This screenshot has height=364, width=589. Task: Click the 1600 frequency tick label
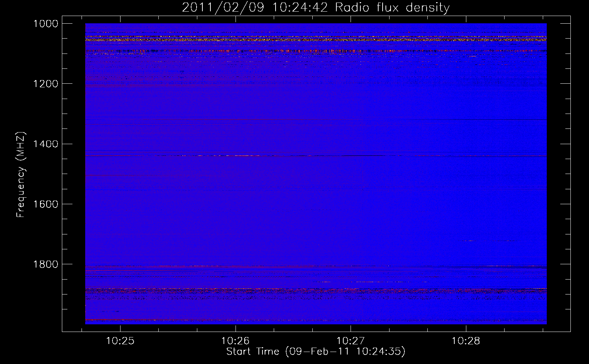pyautogui.click(x=46, y=204)
